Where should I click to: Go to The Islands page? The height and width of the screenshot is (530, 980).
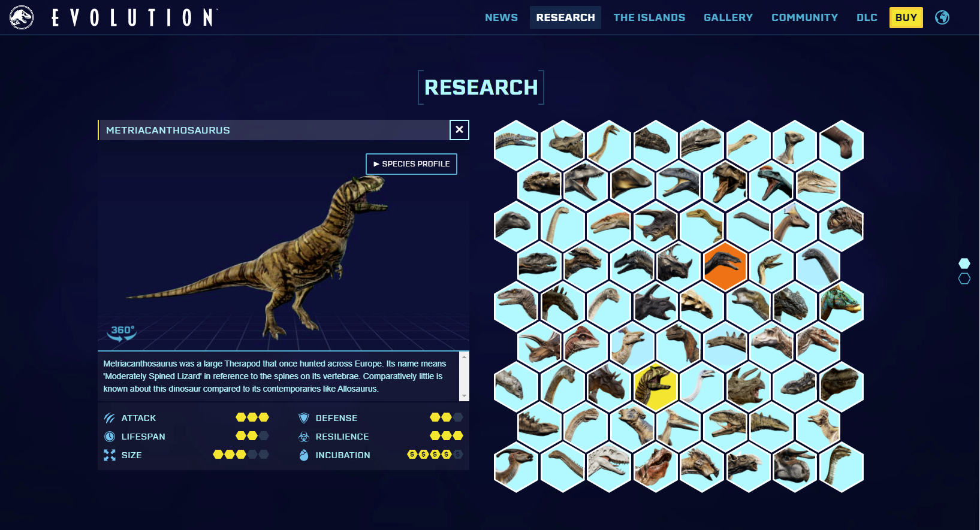(649, 17)
